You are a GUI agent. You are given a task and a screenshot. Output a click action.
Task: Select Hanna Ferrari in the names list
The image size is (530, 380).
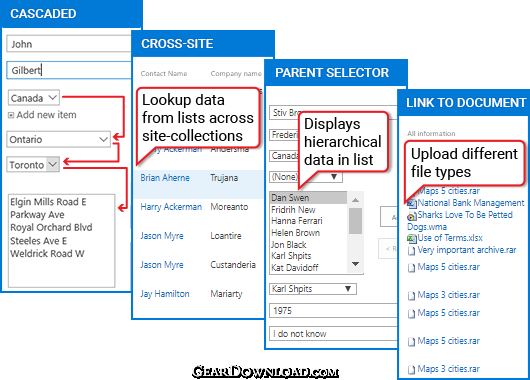(x=297, y=221)
